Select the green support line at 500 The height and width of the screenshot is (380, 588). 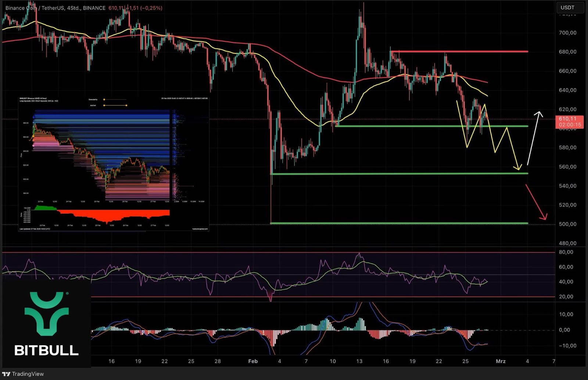tap(399, 223)
